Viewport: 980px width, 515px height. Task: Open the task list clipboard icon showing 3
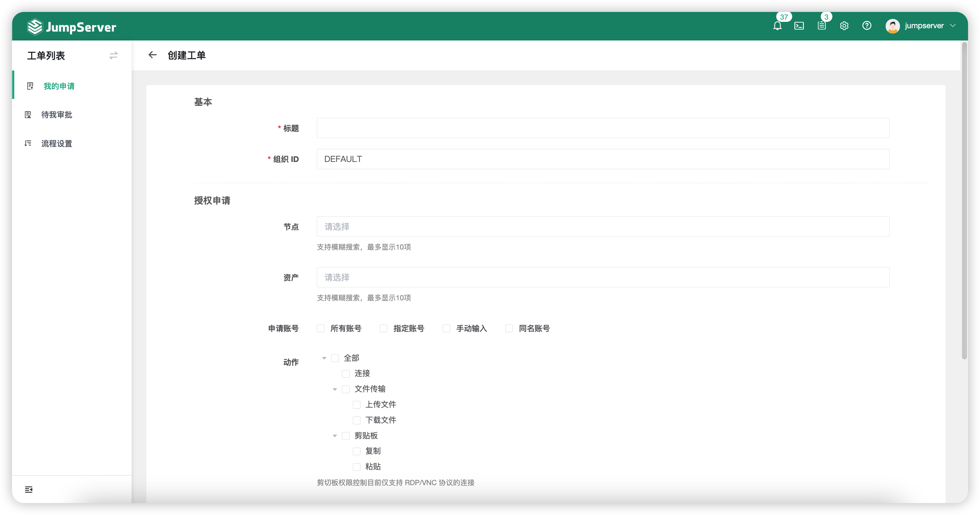tap(822, 26)
